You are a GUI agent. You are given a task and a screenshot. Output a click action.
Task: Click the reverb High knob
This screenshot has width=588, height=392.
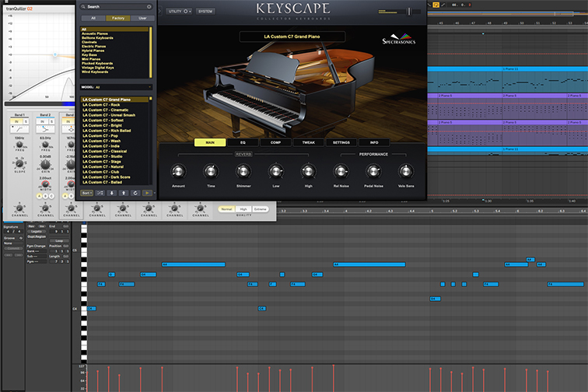pyautogui.click(x=308, y=171)
